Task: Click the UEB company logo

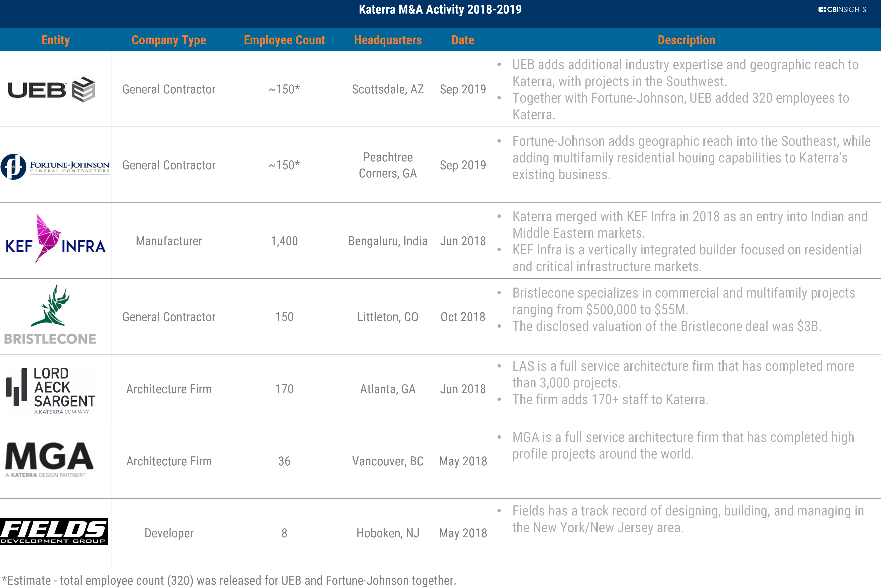Action: tap(51, 90)
